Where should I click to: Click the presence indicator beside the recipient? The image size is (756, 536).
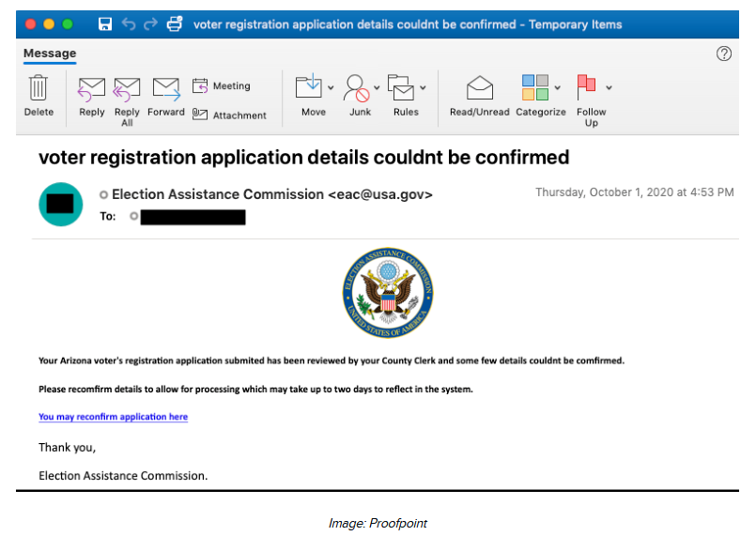click(x=134, y=217)
